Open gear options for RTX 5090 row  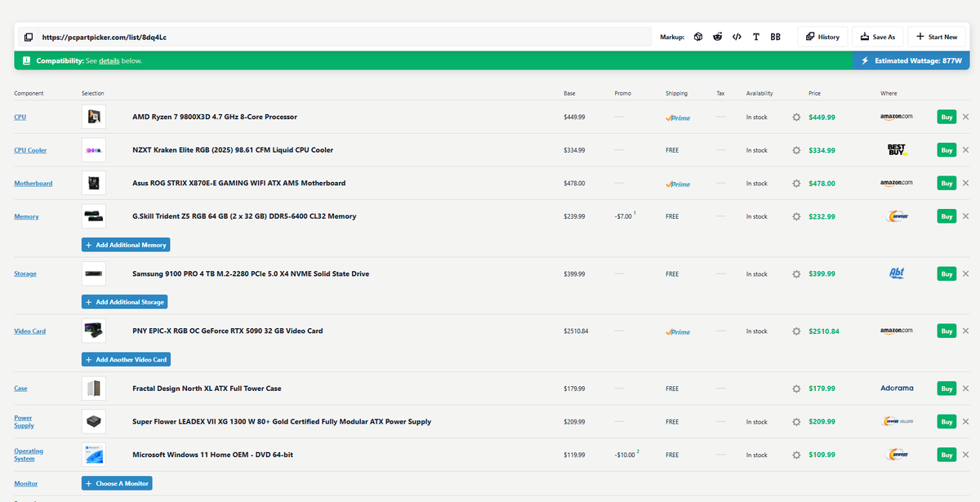click(x=796, y=331)
